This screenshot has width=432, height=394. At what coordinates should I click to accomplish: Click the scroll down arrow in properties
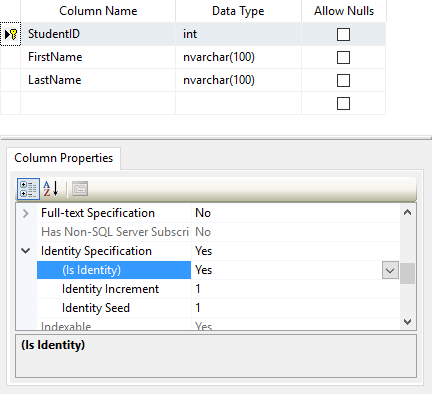pyautogui.click(x=407, y=321)
